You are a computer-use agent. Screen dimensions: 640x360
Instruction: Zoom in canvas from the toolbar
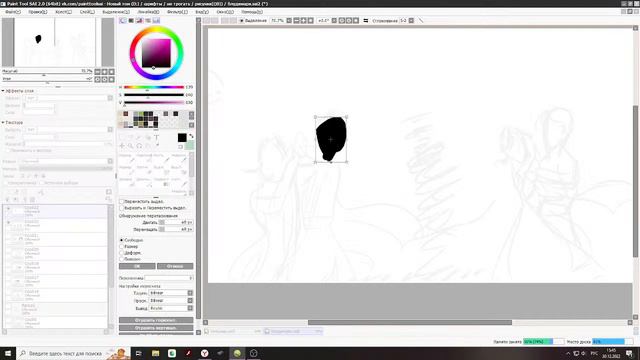click(x=303, y=20)
